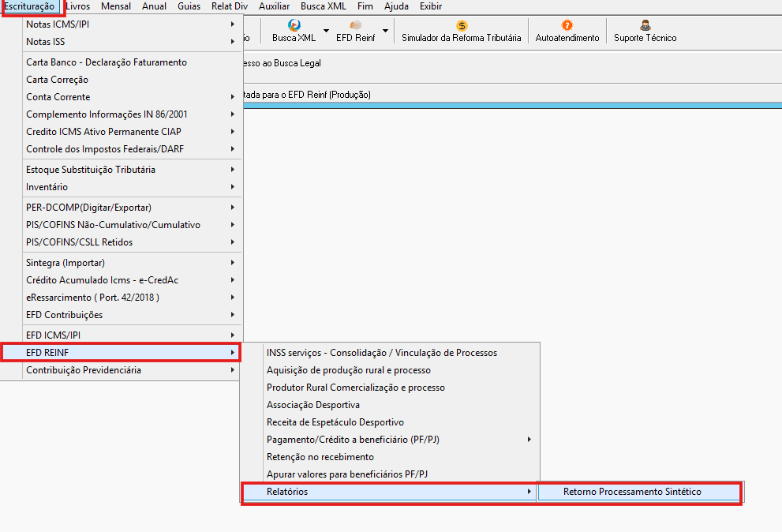Viewport: 782px width, 532px height.
Task: Open the Fim menu
Action: (x=365, y=6)
